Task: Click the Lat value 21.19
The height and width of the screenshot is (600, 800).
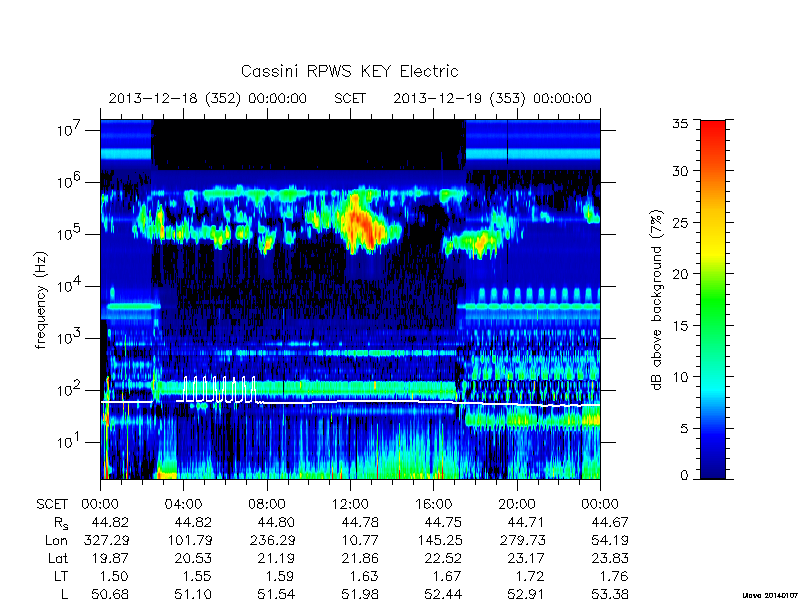Action: (x=276, y=558)
